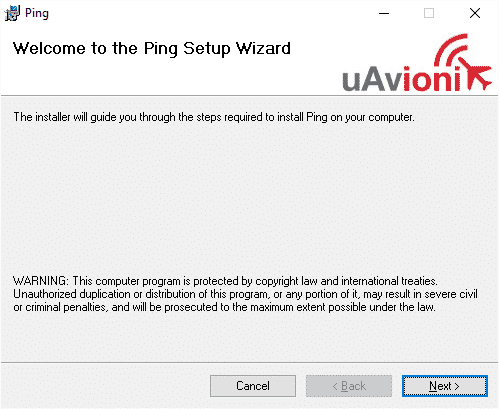
Task: Click the white banner space under the heading
Action: click(167, 77)
